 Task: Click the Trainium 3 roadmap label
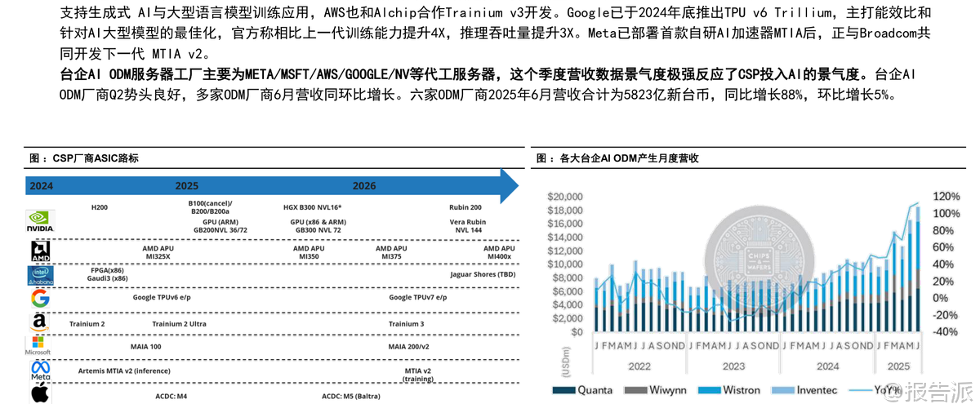(406, 324)
